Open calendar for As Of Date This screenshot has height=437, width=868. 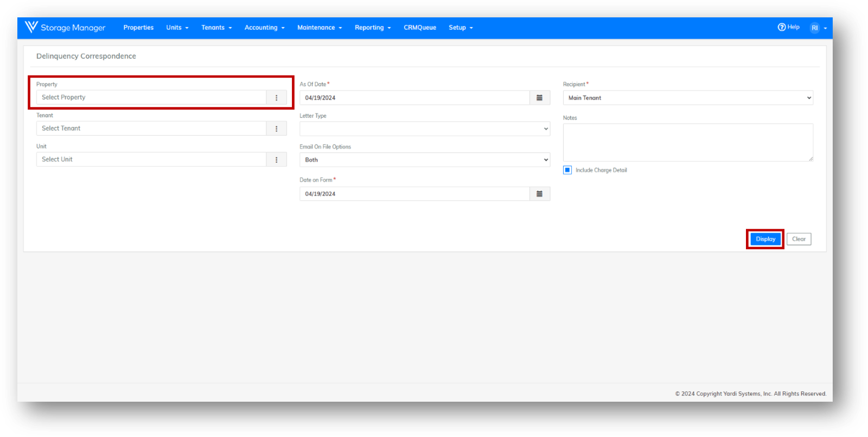coord(539,98)
